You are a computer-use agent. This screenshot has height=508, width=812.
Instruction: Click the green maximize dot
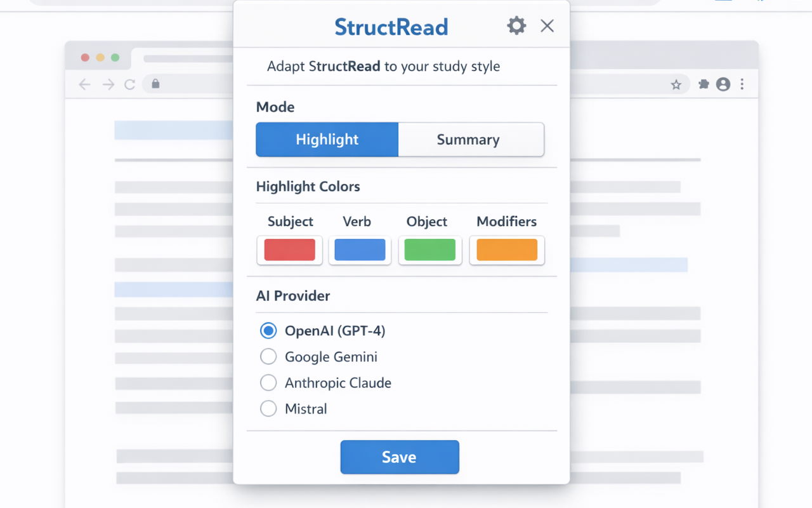[x=115, y=58]
